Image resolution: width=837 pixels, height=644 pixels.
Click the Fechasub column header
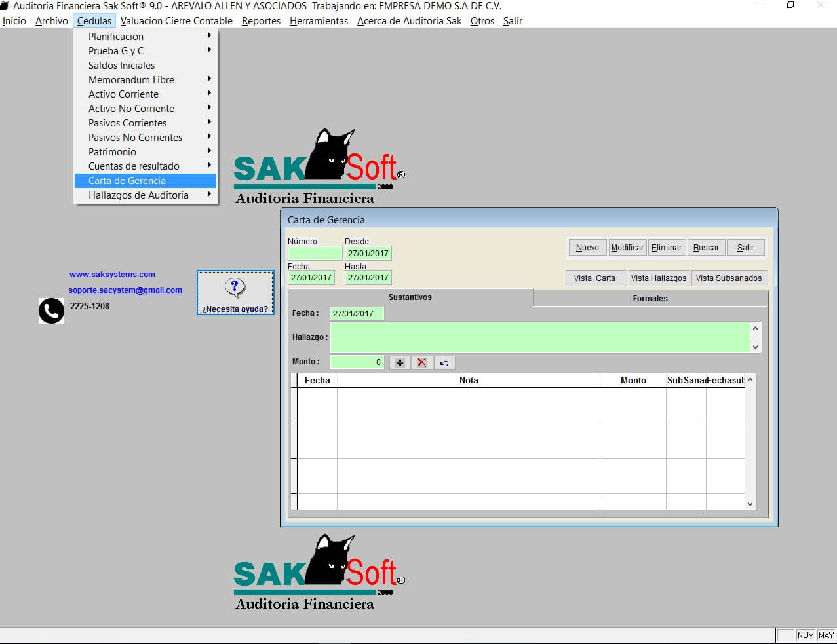tap(726, 381)
